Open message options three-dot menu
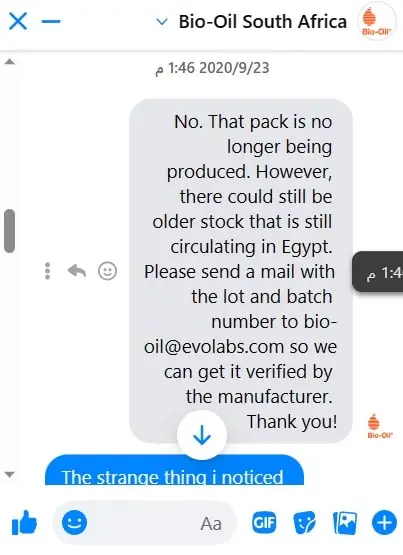 pos(47,271)
